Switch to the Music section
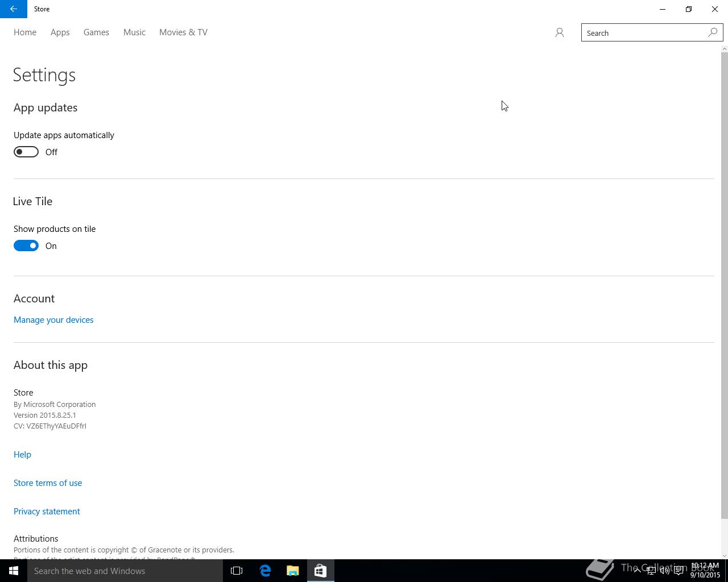The height and width of the screenshot is (582, 728). tap(134, 32)
